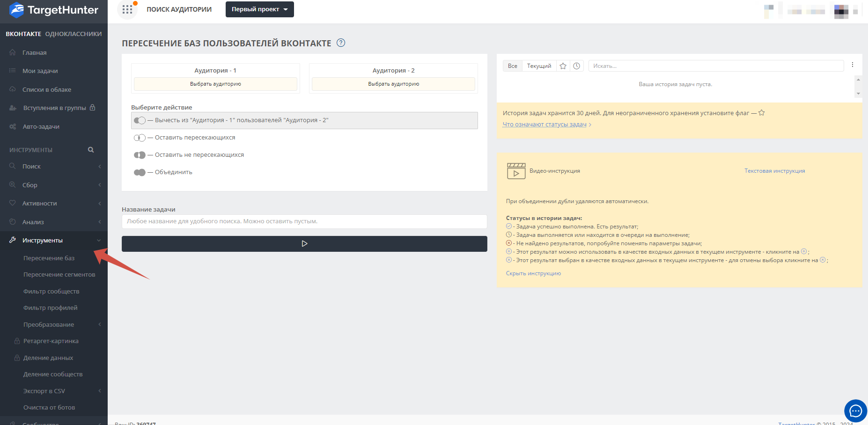This screenshot has width=868, height=425.
Task: Click the Название задачи input field
Action: [x=304, y=221]
